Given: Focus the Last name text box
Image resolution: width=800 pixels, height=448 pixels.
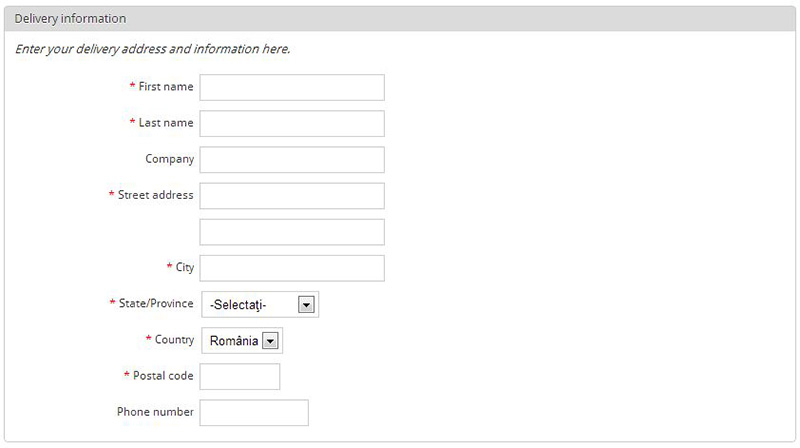Looking at the screenshot, I should (x=292, y=123).
